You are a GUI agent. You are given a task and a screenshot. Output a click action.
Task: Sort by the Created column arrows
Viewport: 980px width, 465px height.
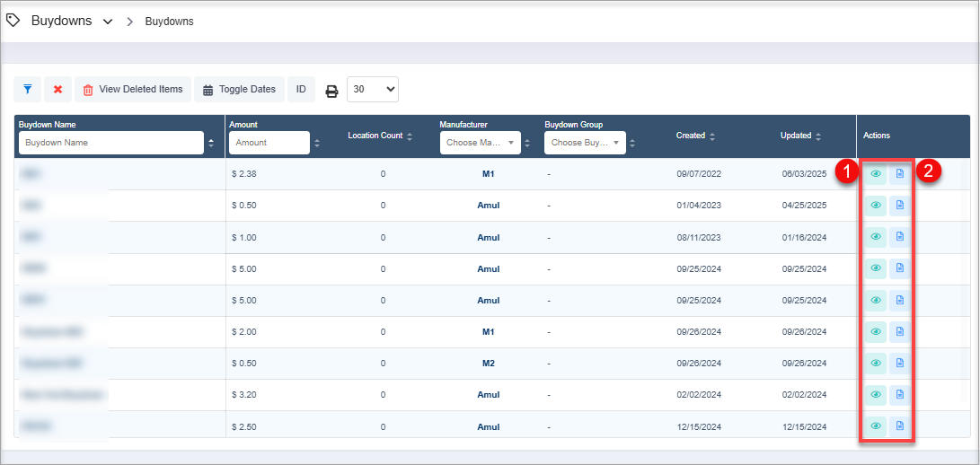coord(712,136)
